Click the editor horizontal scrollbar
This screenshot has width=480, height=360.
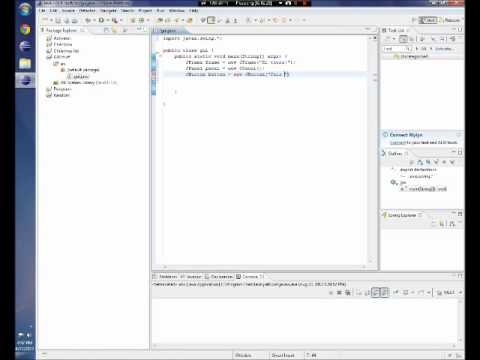263,267
